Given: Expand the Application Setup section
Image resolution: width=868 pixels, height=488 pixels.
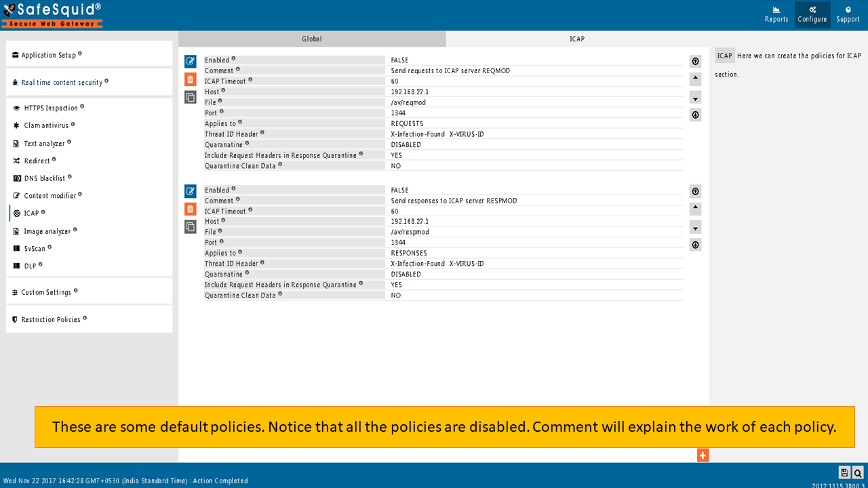Looking at the screenshot, I should point(48,55).
